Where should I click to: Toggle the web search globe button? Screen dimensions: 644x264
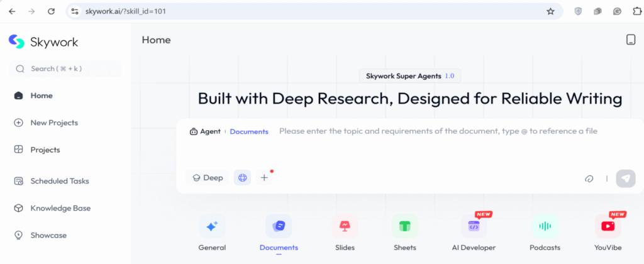point(242,178)
